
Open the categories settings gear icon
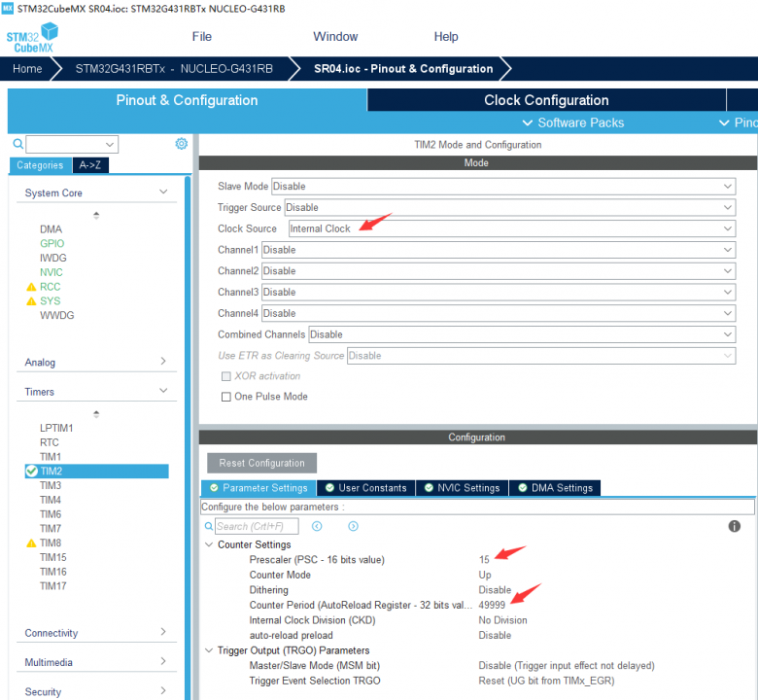[182, 144]
